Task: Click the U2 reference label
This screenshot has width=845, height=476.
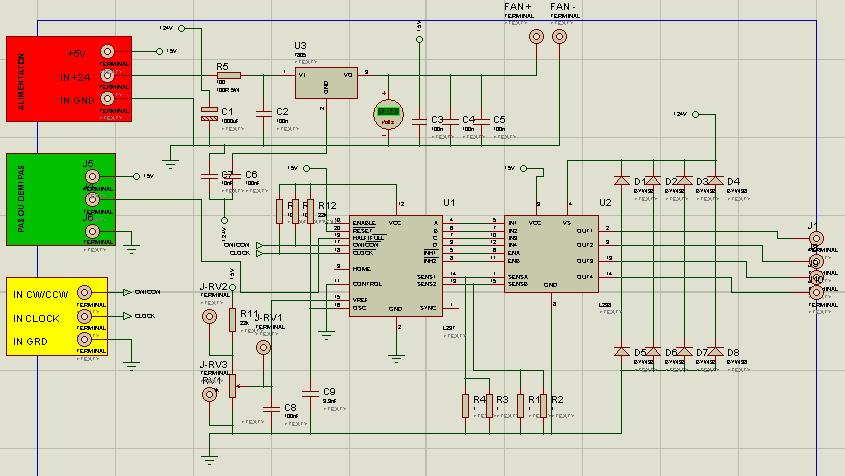Action: pos(605,203)
